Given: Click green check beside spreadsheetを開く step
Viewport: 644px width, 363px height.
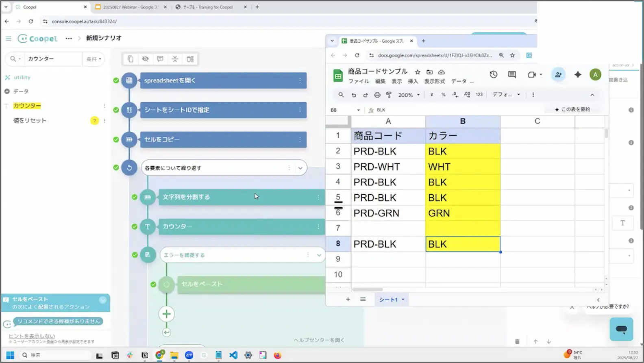Looking at the screenshot, I should click(116, 80).
